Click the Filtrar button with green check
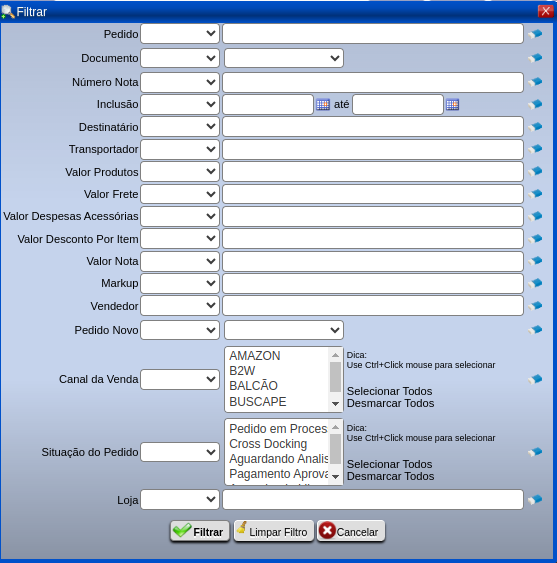 (x=200, y=531)
